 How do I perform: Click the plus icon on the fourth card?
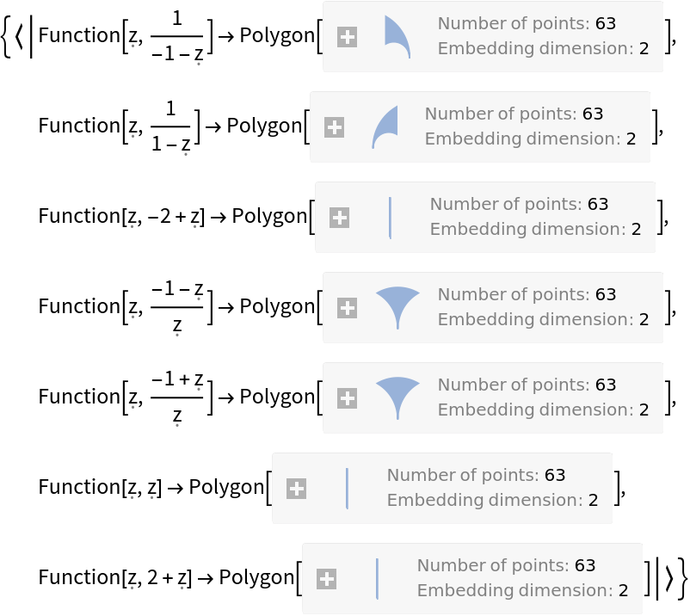click(x=347, y=308)
